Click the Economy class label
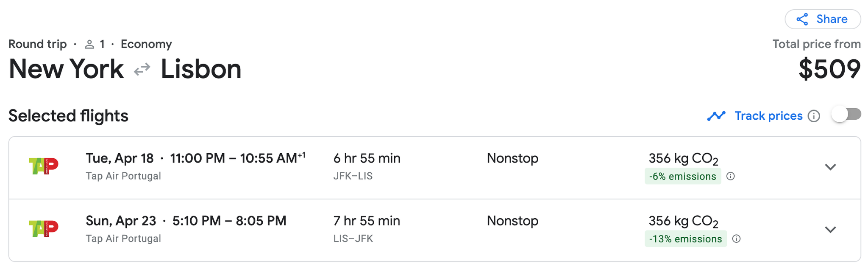868x267 pixels. coord(146,44)
